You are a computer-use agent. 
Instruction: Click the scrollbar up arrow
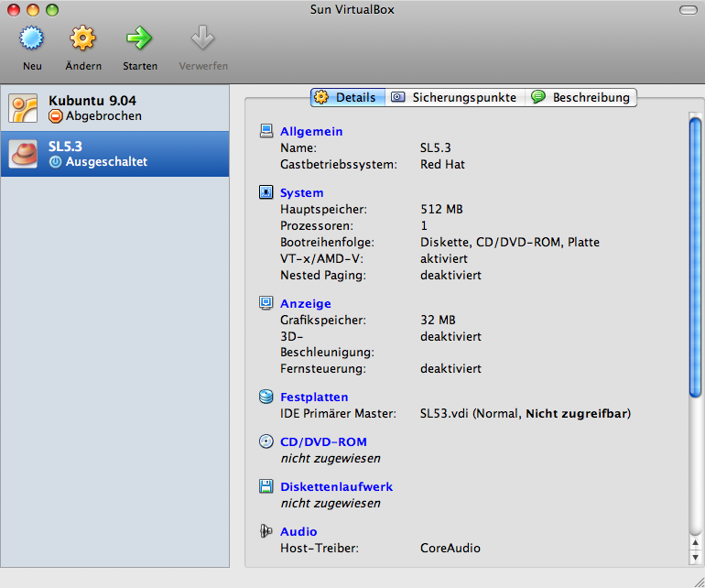coord(695,542)
